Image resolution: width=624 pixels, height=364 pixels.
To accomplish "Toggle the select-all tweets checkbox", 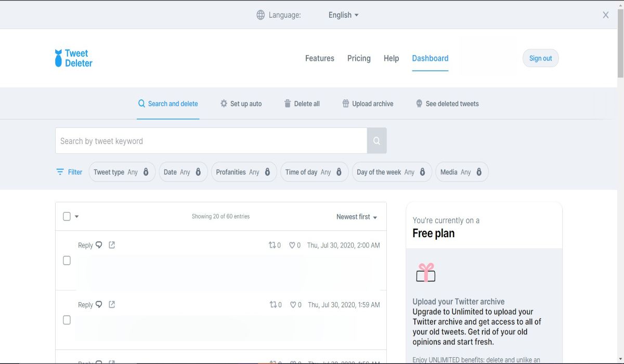I will click(x=67, y=216).
